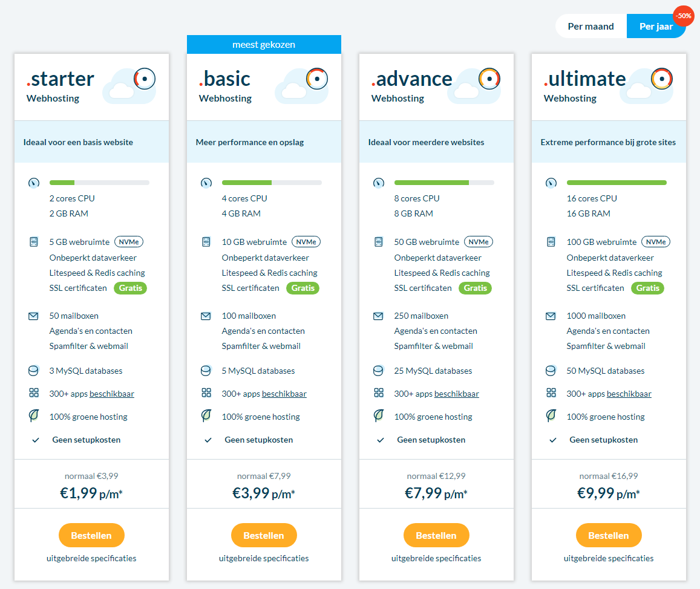Click the mailbox envelope icon in the basic plan
This screenshot has width=700, height=589.
[x=206, y=314]
